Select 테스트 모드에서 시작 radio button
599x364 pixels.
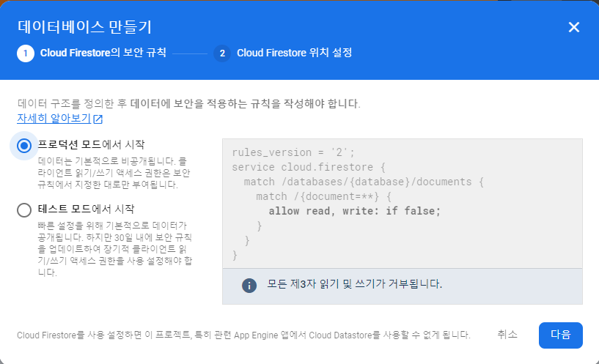point(24,210)
